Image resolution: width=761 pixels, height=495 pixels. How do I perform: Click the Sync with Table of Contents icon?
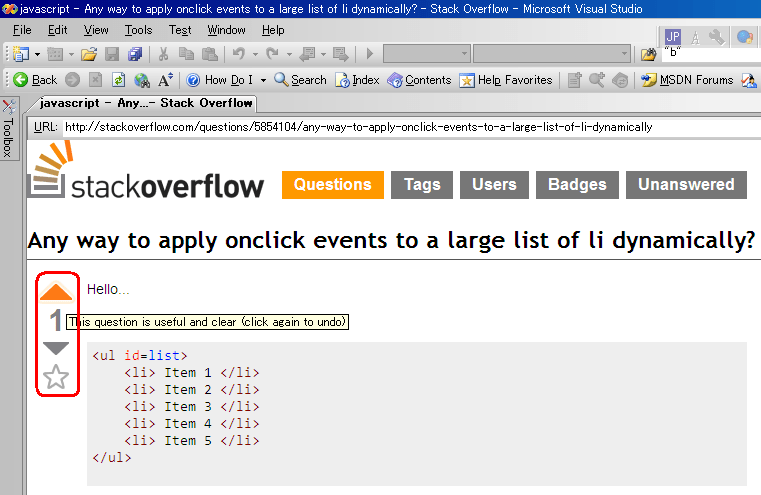[620, 80]
